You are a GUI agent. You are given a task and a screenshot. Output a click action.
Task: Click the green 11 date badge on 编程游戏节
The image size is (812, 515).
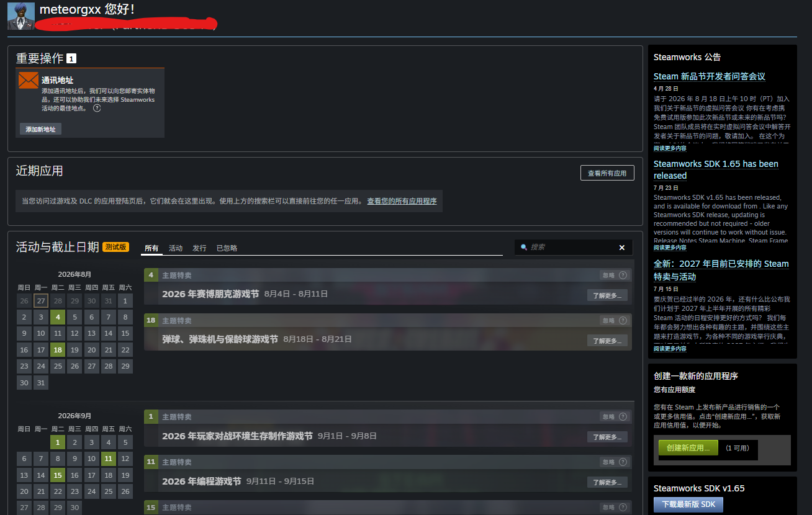point(151,462)
